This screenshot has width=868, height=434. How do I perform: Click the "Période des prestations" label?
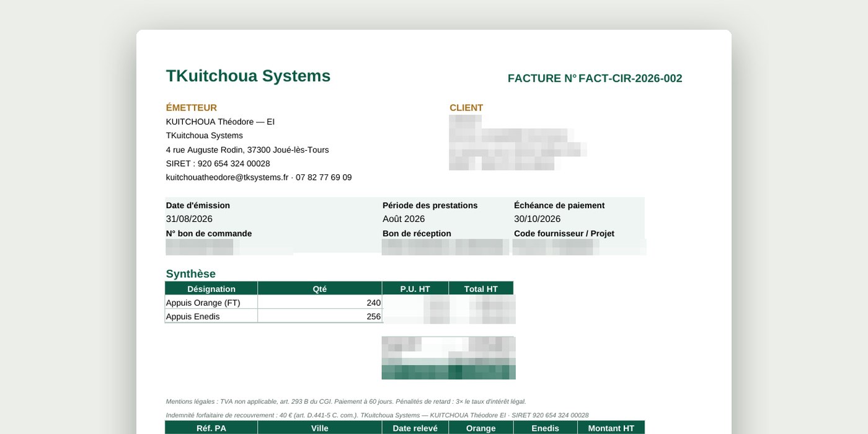(x=430, y=205)
